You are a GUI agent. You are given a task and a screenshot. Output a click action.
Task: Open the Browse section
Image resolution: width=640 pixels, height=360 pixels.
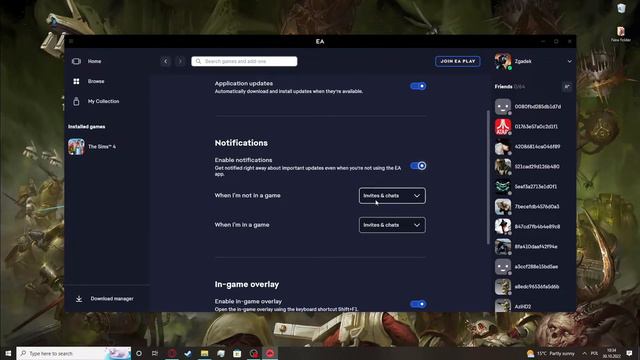[x=96, y=81]
